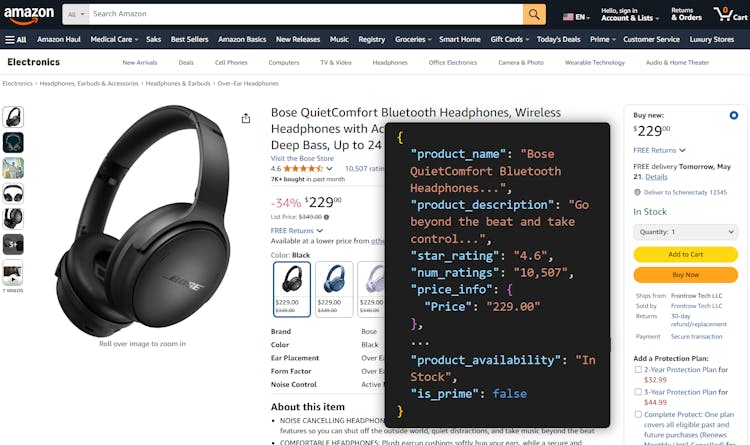Screen dimensions: 750x445
Task: Check the Complete Protect plan box
Action: (638, 414)
